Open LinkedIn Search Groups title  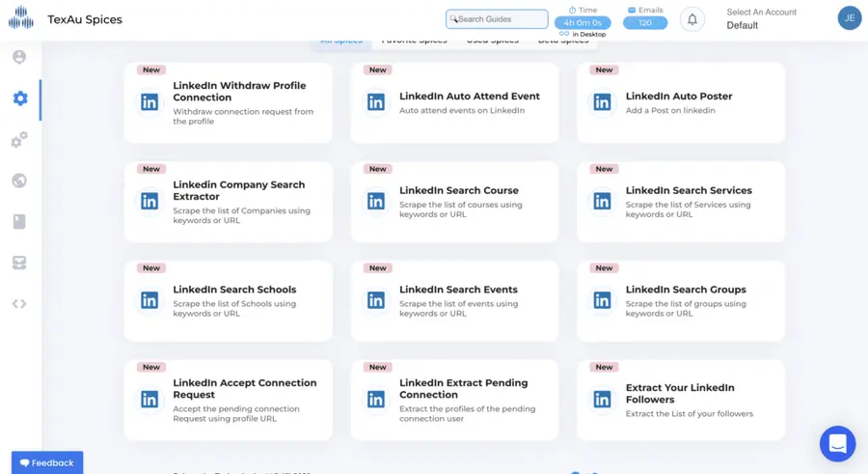coord(686,290)
